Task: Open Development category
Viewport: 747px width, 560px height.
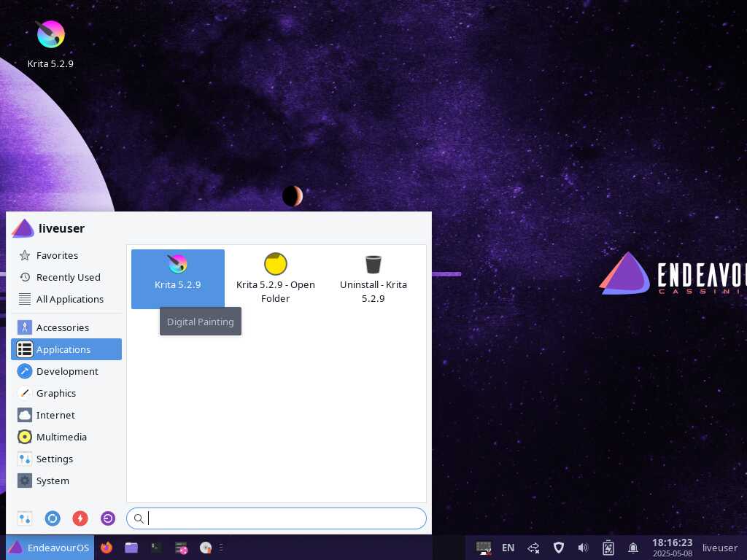Action: pos(66,371)
